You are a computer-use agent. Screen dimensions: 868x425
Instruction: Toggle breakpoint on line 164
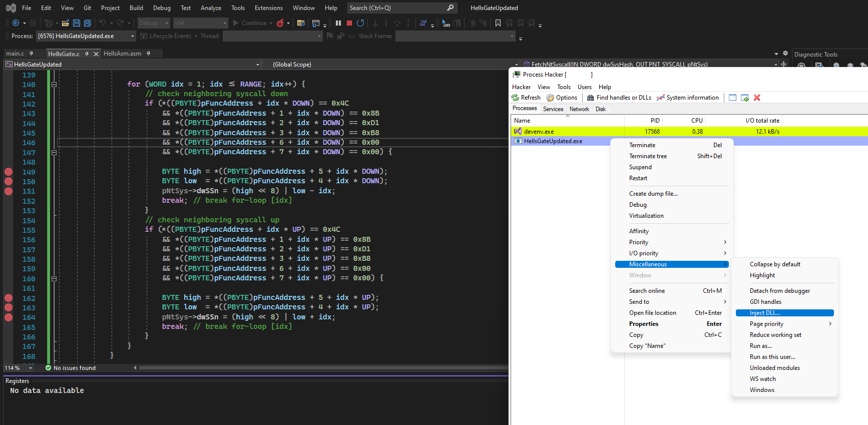point(9,317)
